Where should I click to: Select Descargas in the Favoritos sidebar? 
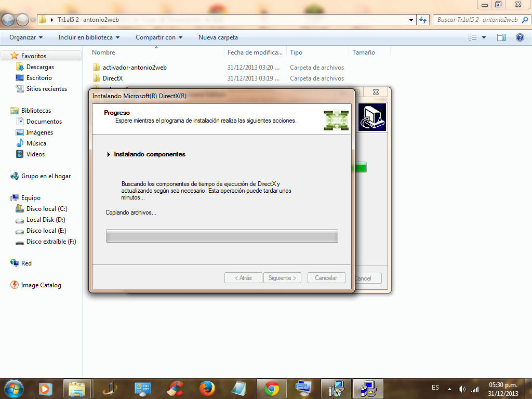click(x=40, y=67)
